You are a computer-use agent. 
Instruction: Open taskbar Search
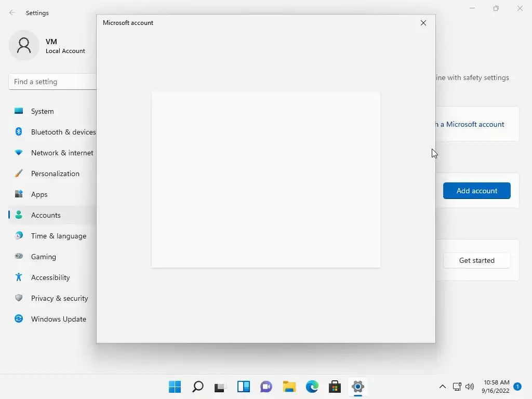198,387
